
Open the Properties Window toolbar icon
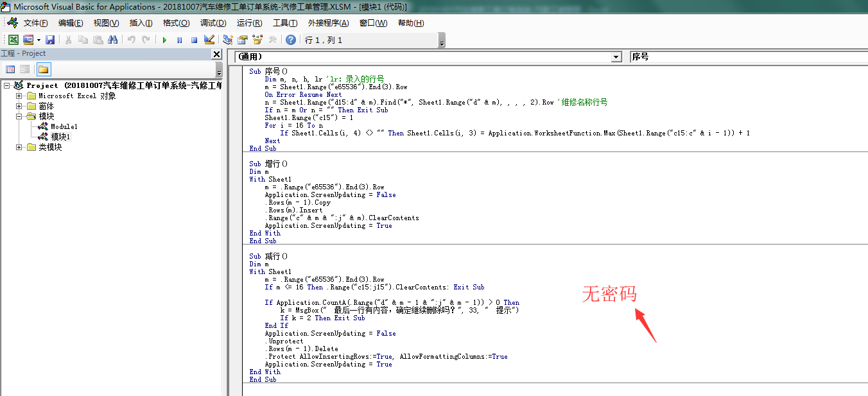[x=243, y=40]
